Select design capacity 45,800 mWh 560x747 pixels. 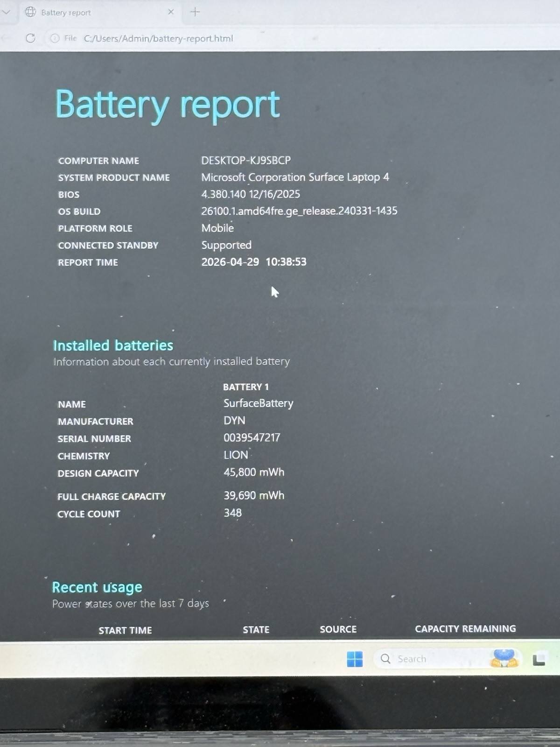pyautogui.click(x=254, y=472)
